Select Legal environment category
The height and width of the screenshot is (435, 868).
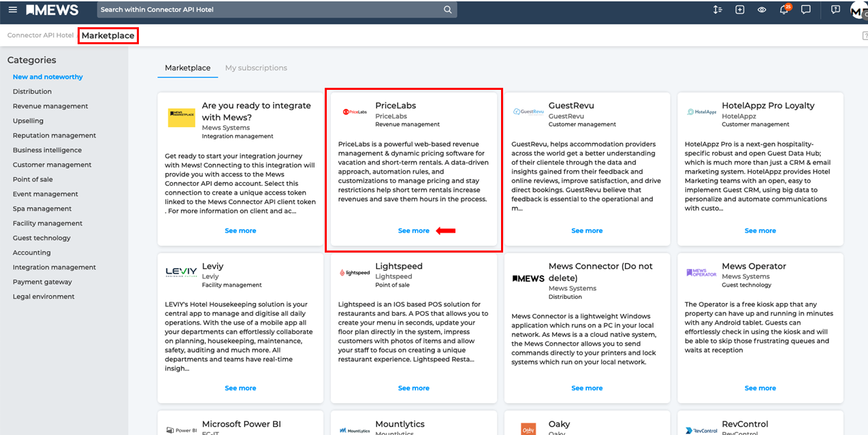[44, 297]
